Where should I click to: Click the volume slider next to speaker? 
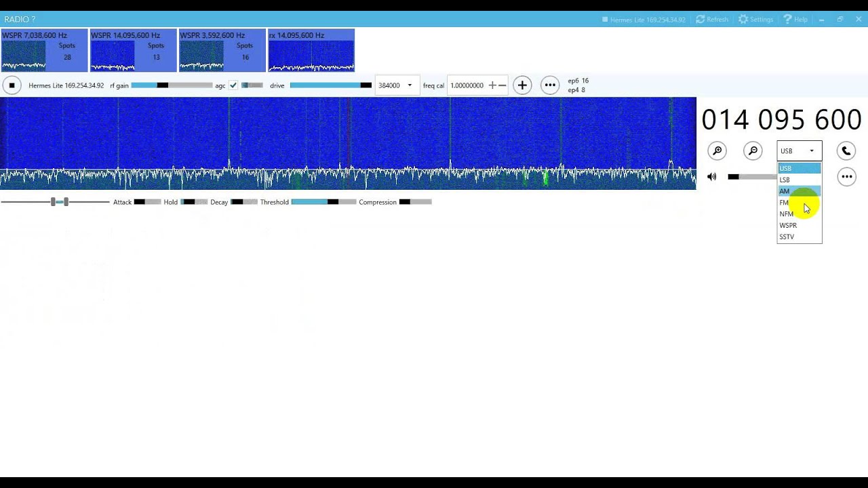pos(752,177)
